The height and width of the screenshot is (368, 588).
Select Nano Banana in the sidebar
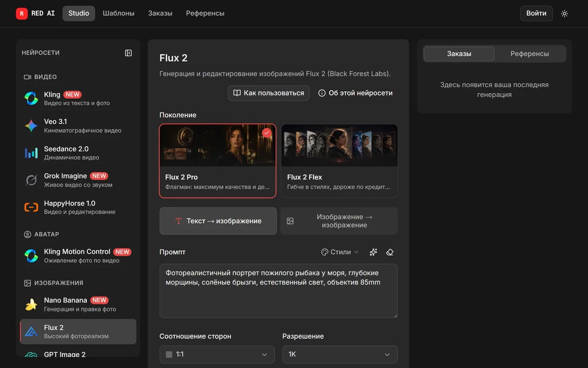(x=78, y=304)
